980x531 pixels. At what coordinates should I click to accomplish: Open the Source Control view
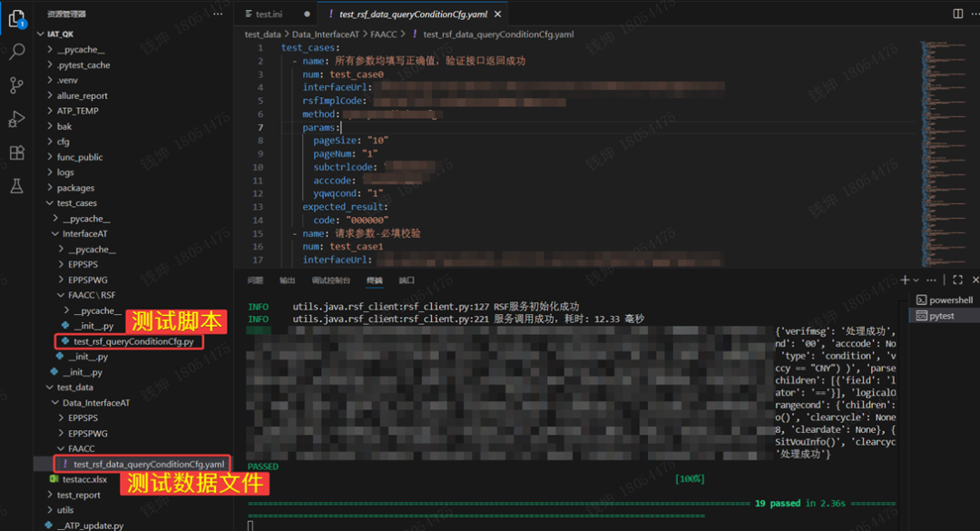pyautogui.click(x=17, y=85)
